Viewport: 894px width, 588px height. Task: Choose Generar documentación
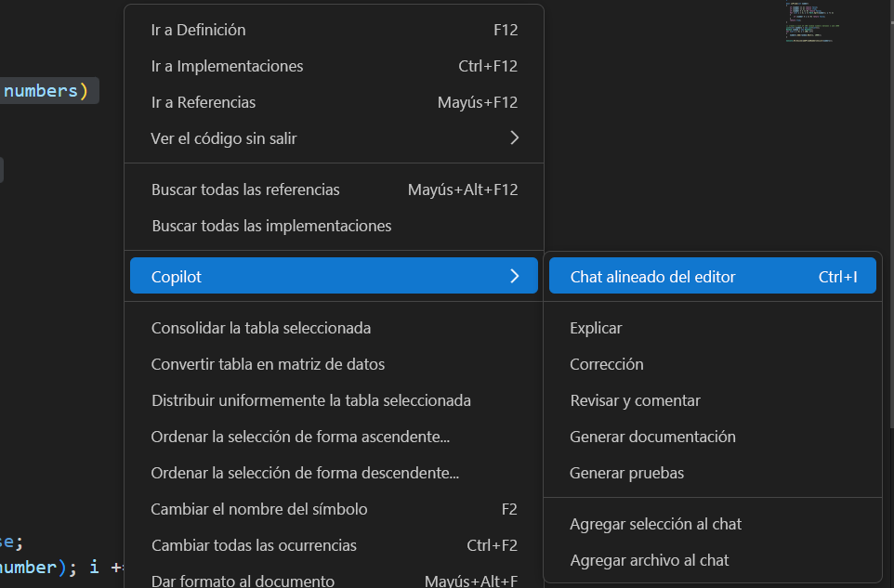coord(652,437)
